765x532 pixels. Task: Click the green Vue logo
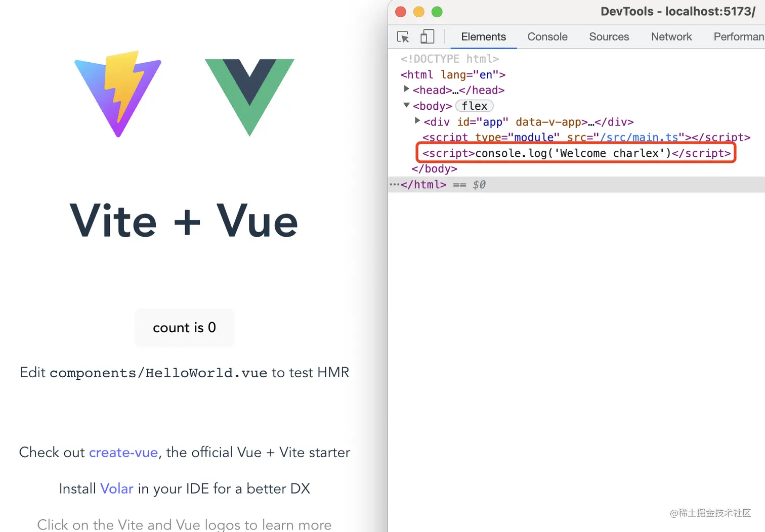249,97
